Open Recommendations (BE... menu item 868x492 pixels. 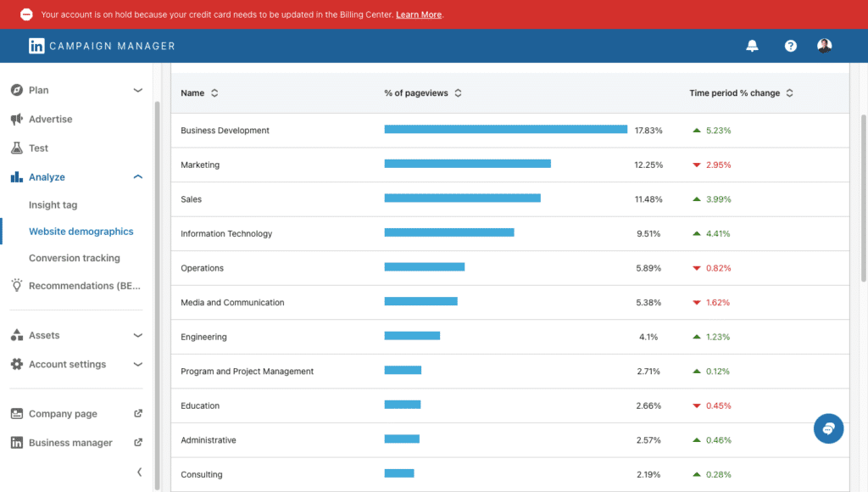[85, 286]
